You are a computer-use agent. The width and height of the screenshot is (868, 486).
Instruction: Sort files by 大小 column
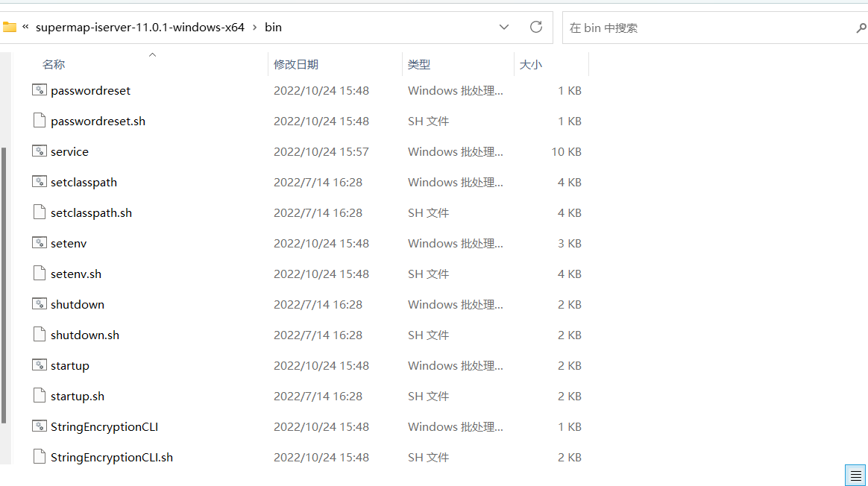(530, 64)
